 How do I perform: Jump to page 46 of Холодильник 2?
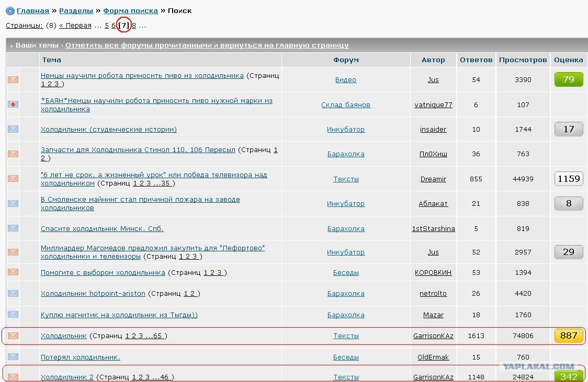click(x=164, y=377)
